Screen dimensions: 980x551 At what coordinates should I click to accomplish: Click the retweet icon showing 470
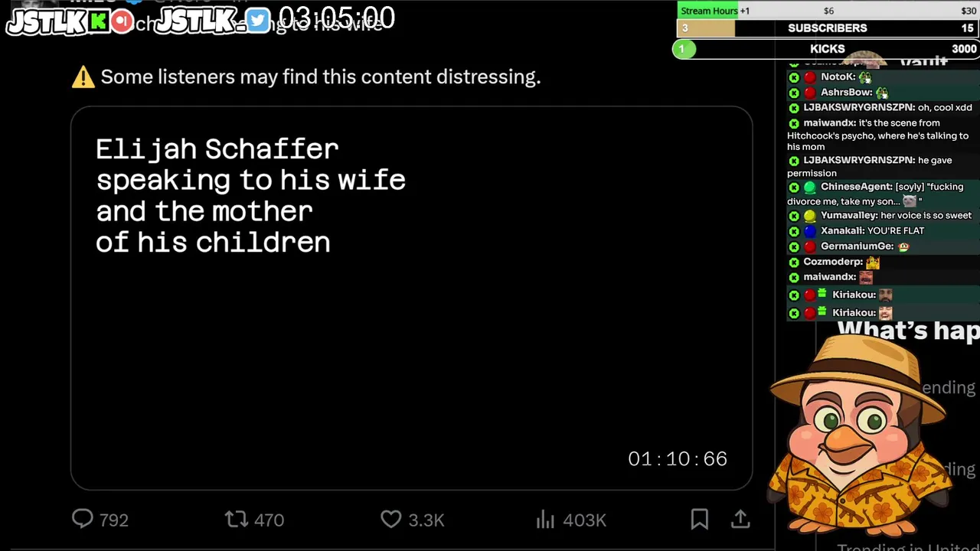tap(236, 520)
